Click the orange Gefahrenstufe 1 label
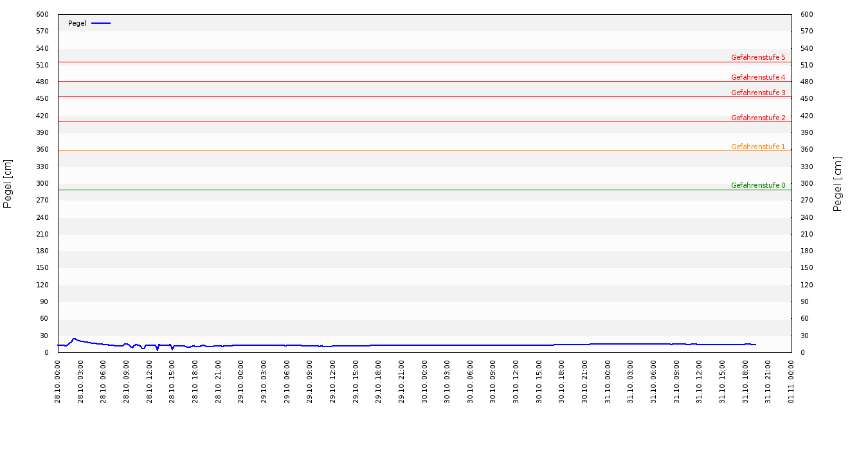This screenshot has width=868, height=450. point(758,147)
